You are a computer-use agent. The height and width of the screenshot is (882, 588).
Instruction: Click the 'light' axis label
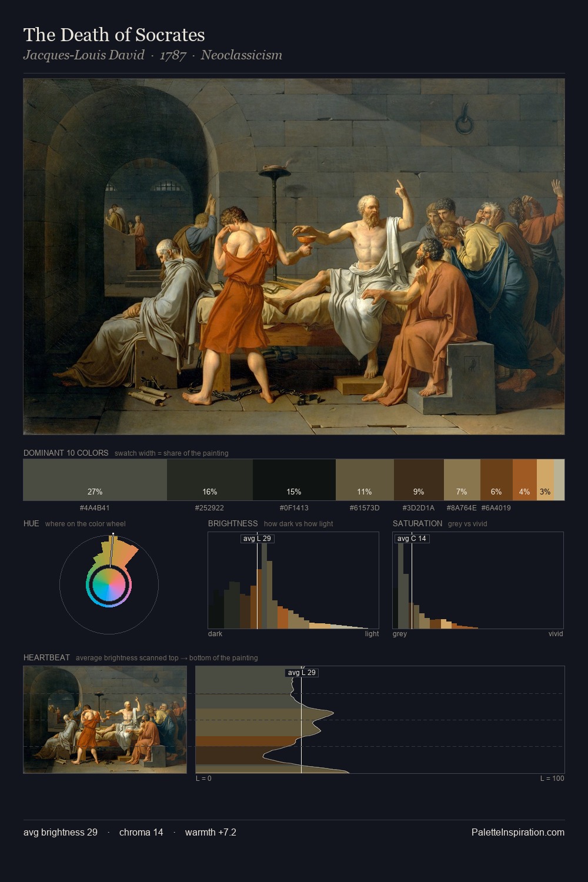point(372,634)
